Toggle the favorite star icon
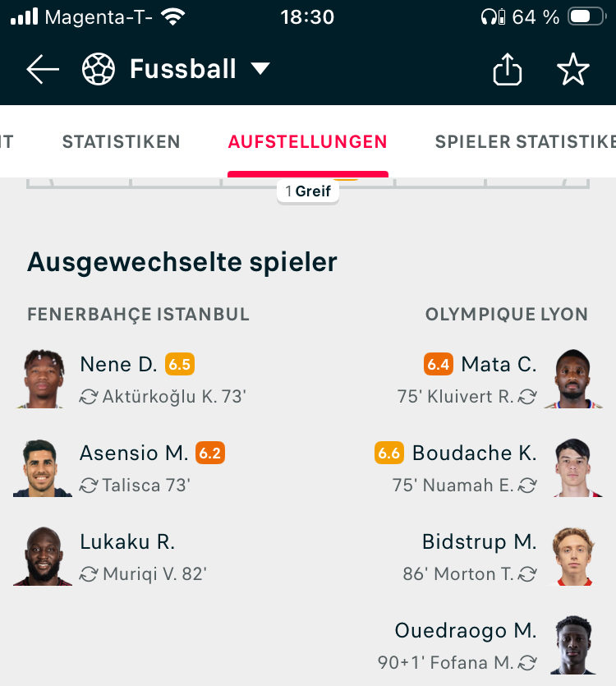The height and width of the screenshot is (686, 616). 572,69
